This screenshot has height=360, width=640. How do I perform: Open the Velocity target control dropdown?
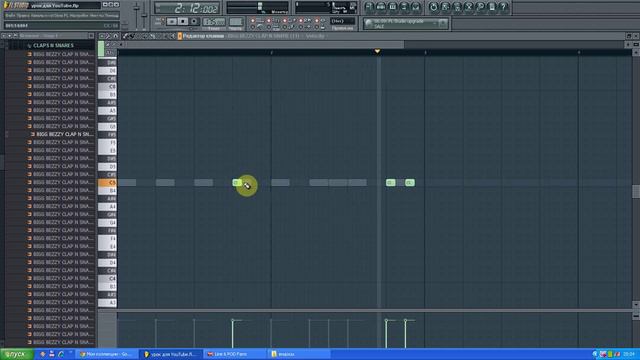point(315,36)
